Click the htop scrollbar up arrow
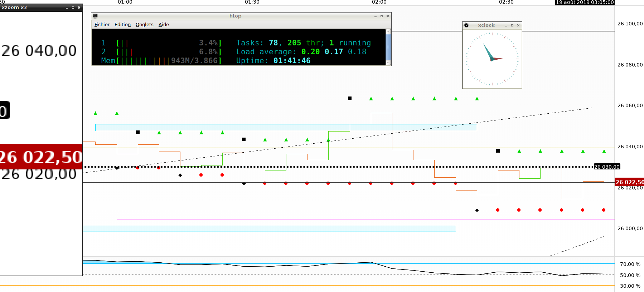This screenshot has width=644, height=292. coord(388,32)
